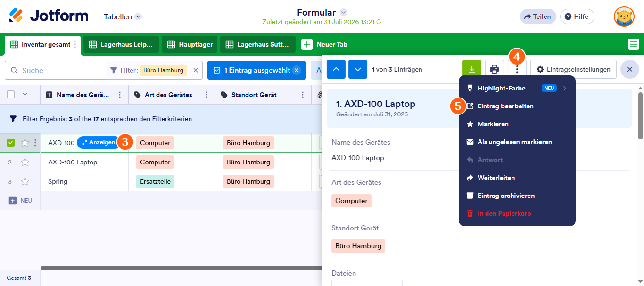Uncheck the first row's checkbox
This screenshot has height=286, width=644.
11,143
